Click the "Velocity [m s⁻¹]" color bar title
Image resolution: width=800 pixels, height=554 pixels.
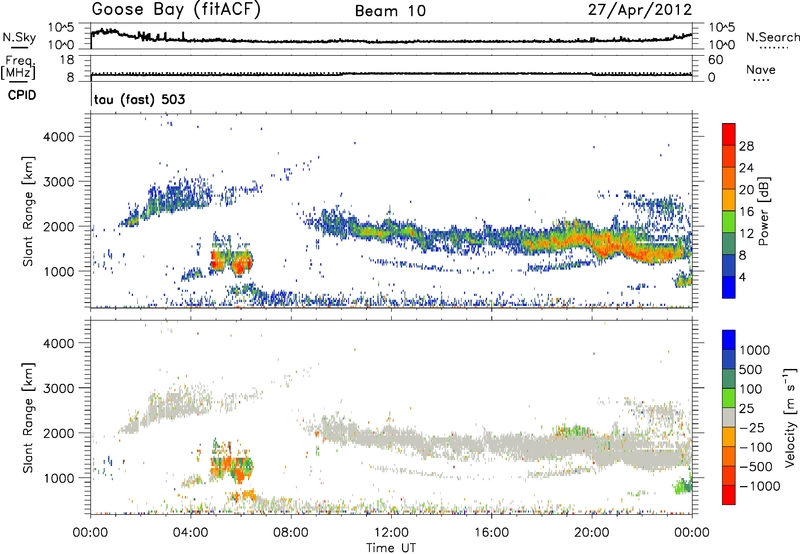790,417
